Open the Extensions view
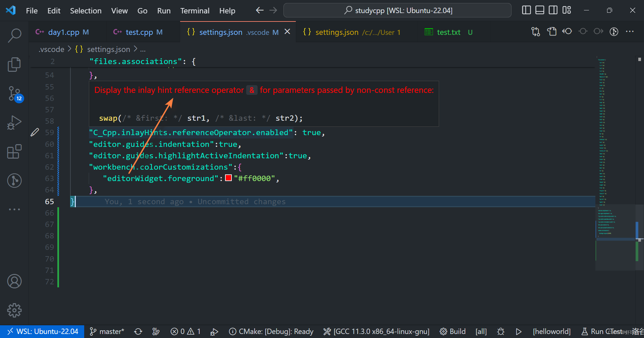644x338 pixels. (14, 152)
